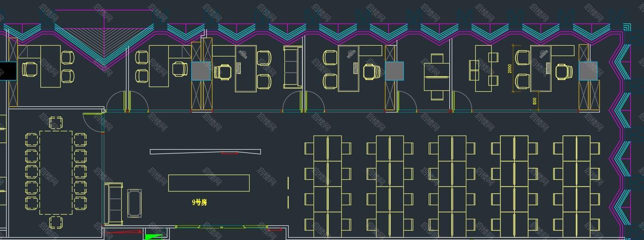
Task: Select the small coffee table beside the sofa
Action: pyautogui.click(x=134, y=203)
